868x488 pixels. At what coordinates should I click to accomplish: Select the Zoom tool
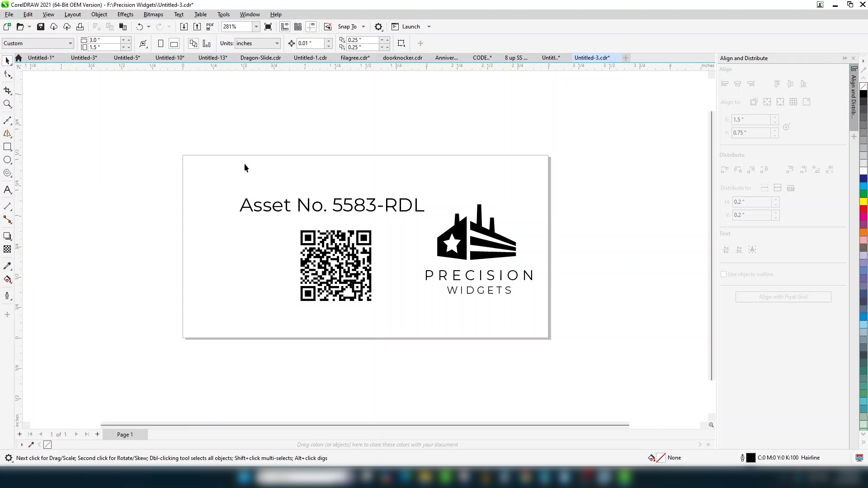(7, 104)
